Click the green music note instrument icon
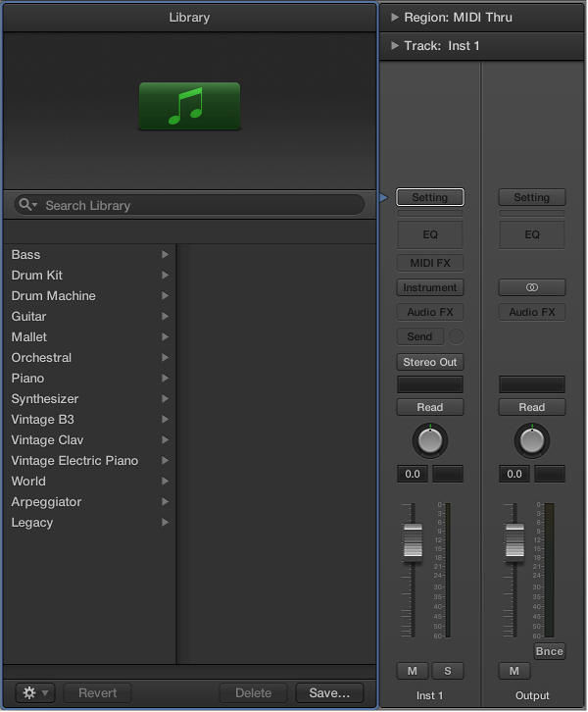The height and width of the screenshot is (712, 588). click(189, 106)
